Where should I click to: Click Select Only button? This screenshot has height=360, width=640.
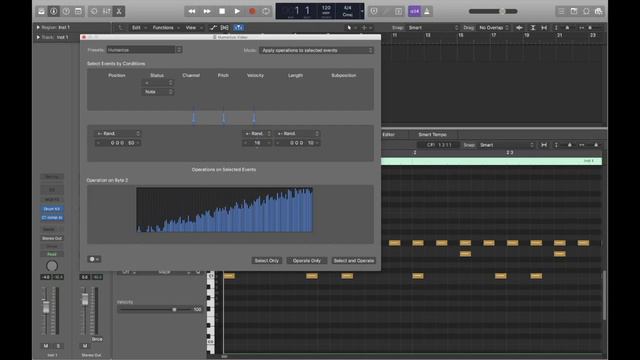267,260
